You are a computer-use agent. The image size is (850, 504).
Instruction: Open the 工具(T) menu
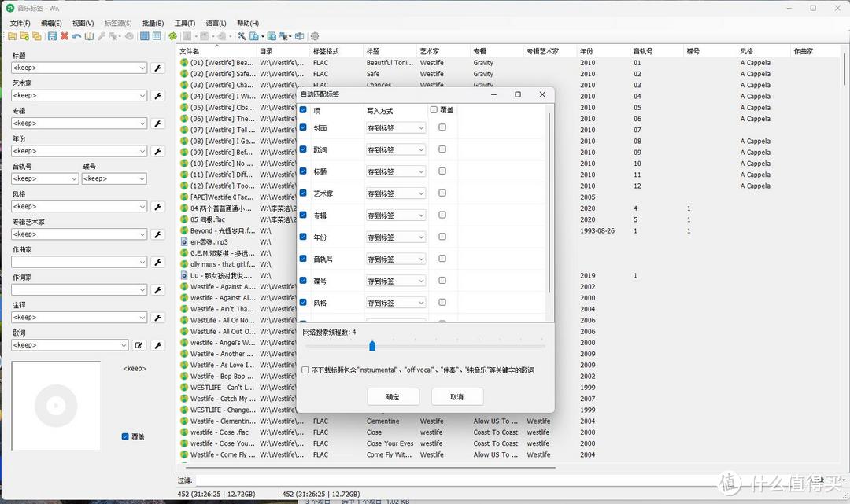[x=185, y=24]
